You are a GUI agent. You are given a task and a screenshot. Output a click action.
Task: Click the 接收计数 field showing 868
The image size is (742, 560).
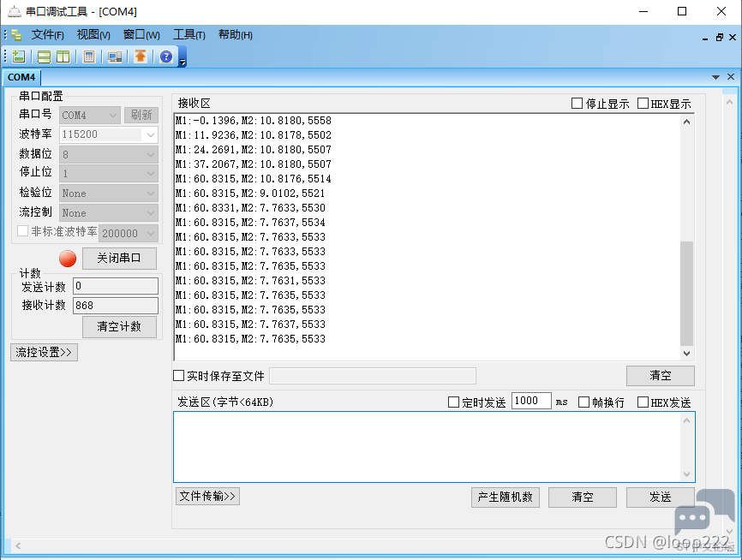coord(116,306)
